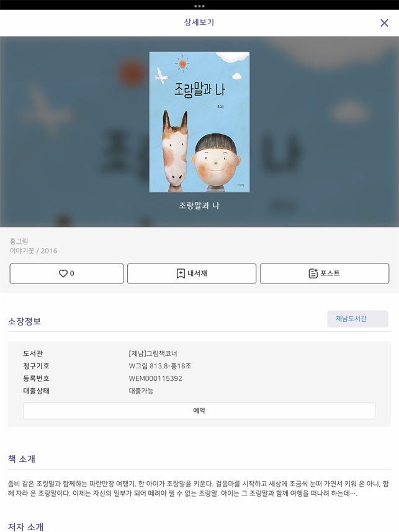399x532 pixels.
Task: Open the 포스트 note icon button
Action: tap(313, 273)
